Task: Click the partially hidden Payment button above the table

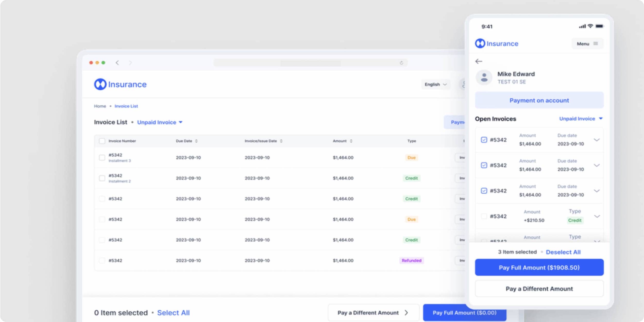Action: (x=455, y=122)
